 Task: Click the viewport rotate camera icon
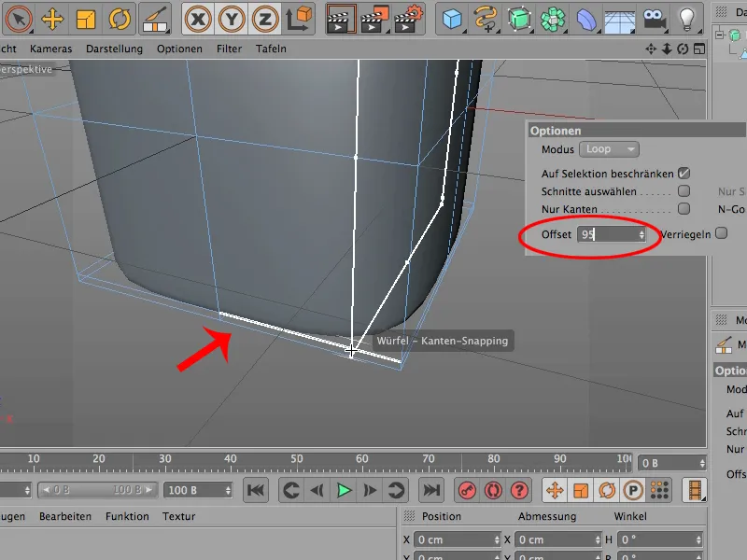(x=683, y=49)
